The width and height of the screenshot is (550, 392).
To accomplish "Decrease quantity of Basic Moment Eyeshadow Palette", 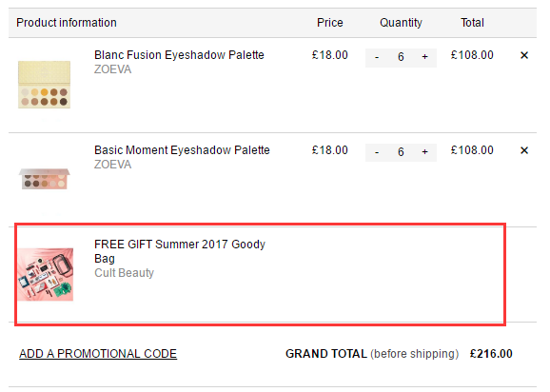I will 377,152.
